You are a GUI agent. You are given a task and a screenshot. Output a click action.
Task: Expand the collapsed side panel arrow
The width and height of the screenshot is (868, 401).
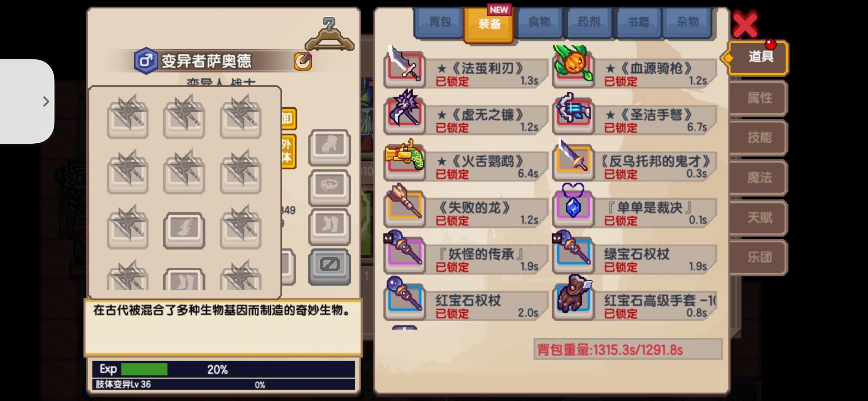(x=46, y=101)
